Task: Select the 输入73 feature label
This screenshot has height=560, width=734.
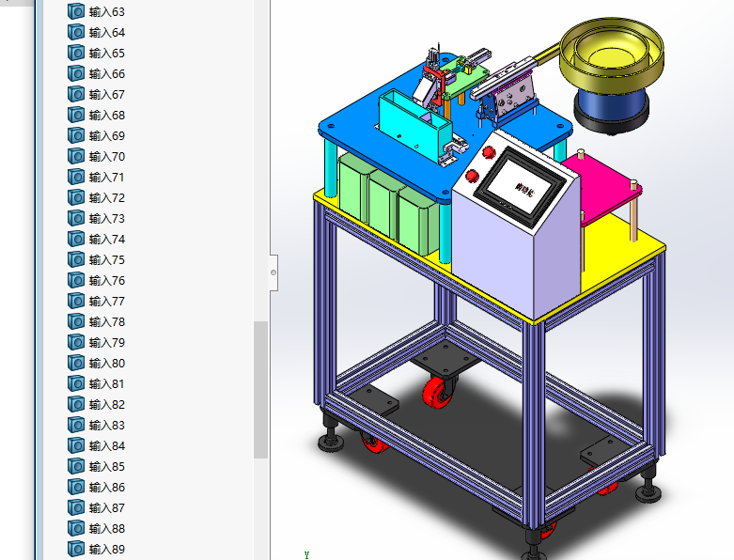Action: click(107, 219)
